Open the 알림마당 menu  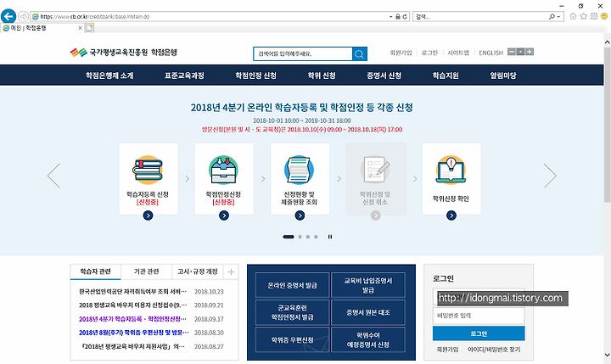tap(503, 76)
